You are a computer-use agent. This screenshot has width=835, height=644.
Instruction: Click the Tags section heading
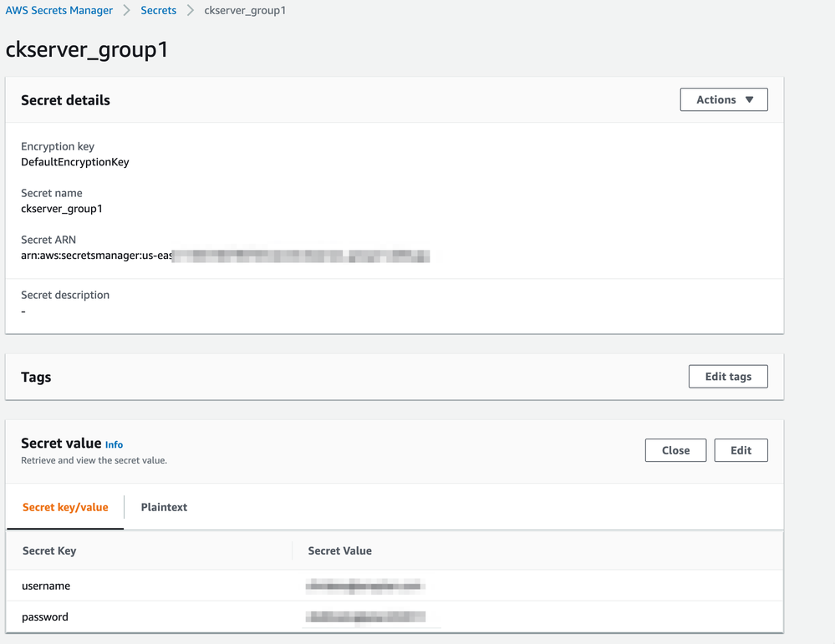(36, 377)
